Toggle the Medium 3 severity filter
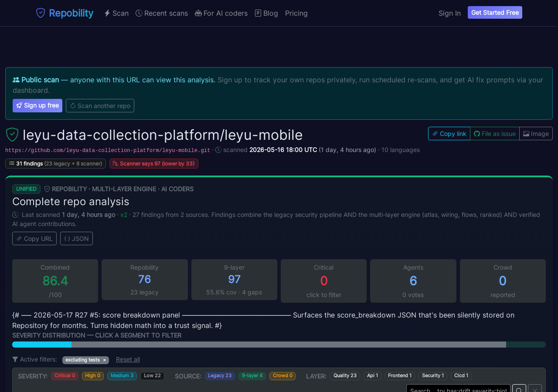Viewport: 558px width, 392px height. [x=122, y=376]
